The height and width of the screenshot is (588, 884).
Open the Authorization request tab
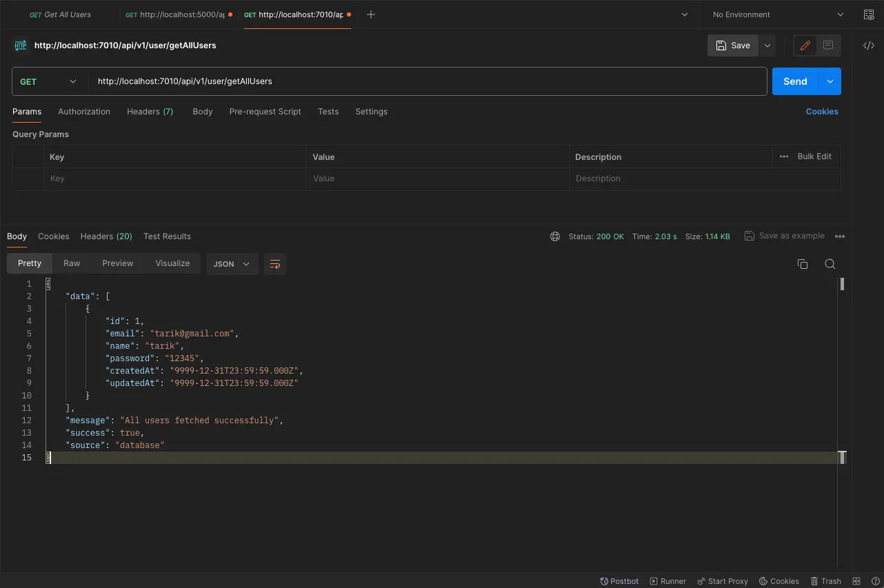[x=84, y=112]
